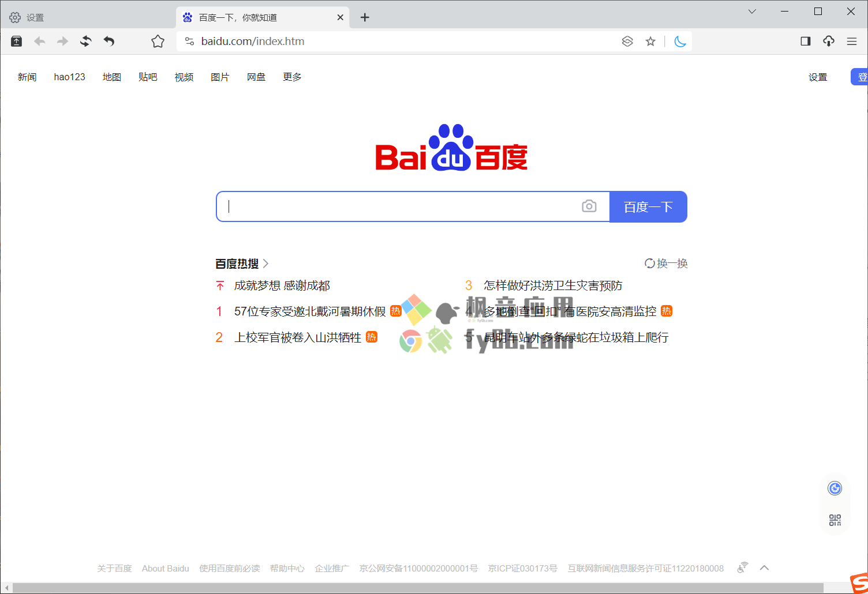Click the camera image search icon
Screen dimensions: 868x594
589,206
